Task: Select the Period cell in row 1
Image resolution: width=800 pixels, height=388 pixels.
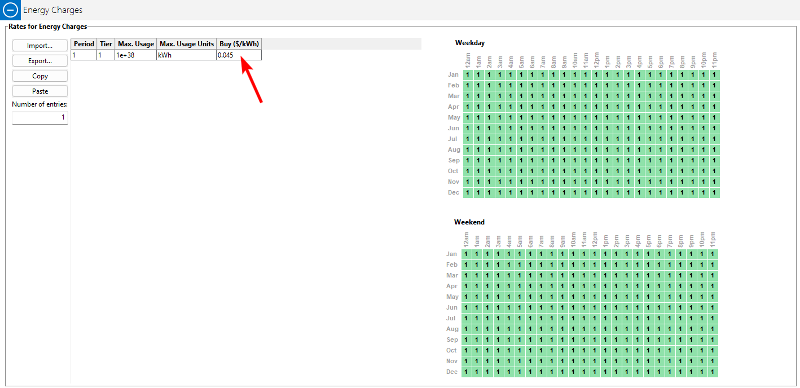Action: [x=84, y=55]
